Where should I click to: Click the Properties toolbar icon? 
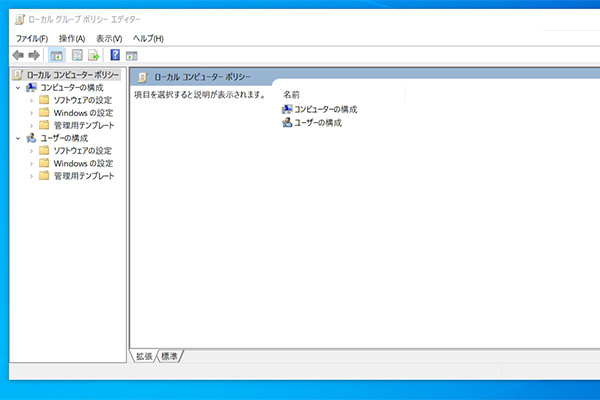coord(77,56)
